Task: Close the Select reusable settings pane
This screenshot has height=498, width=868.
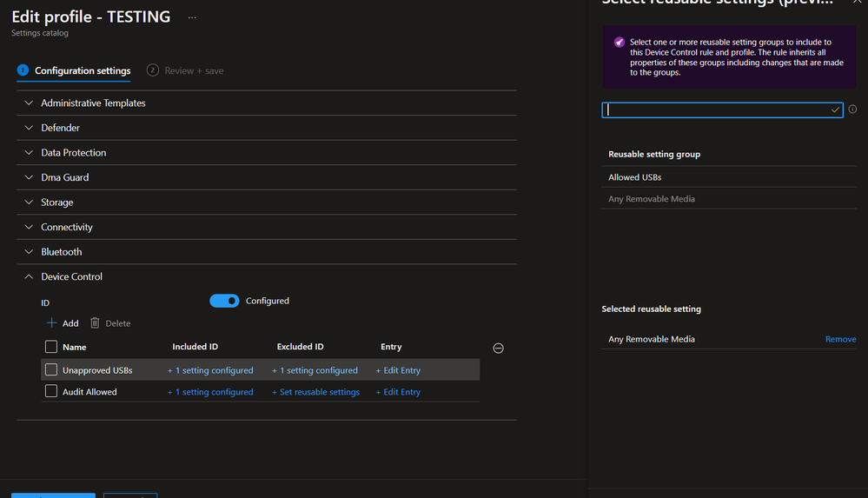Action: [x=857, y=3]
